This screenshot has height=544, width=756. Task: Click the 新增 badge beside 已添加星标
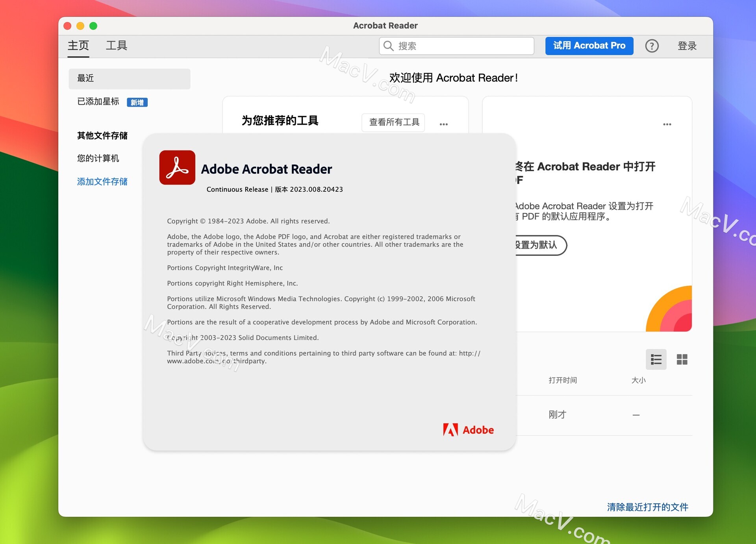137,102
